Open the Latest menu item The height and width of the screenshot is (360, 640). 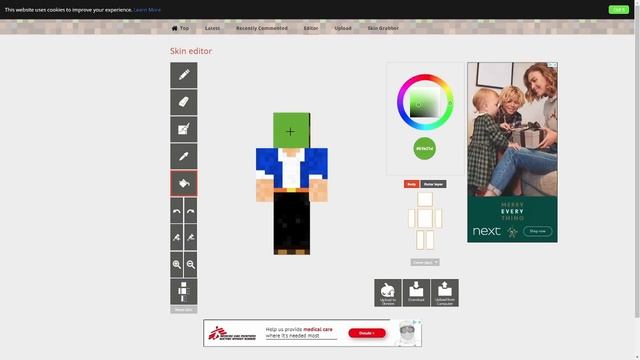click(x=212, y=28)
